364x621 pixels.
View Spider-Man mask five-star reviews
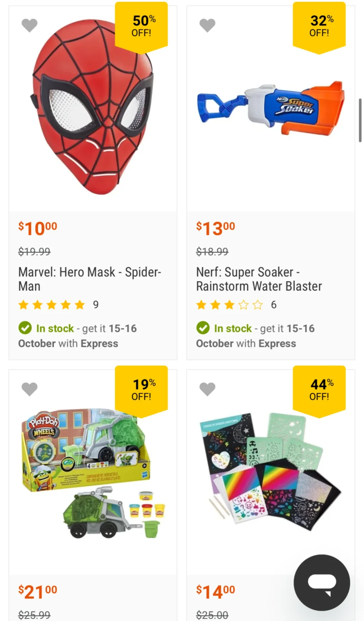[x=52, y=305]
